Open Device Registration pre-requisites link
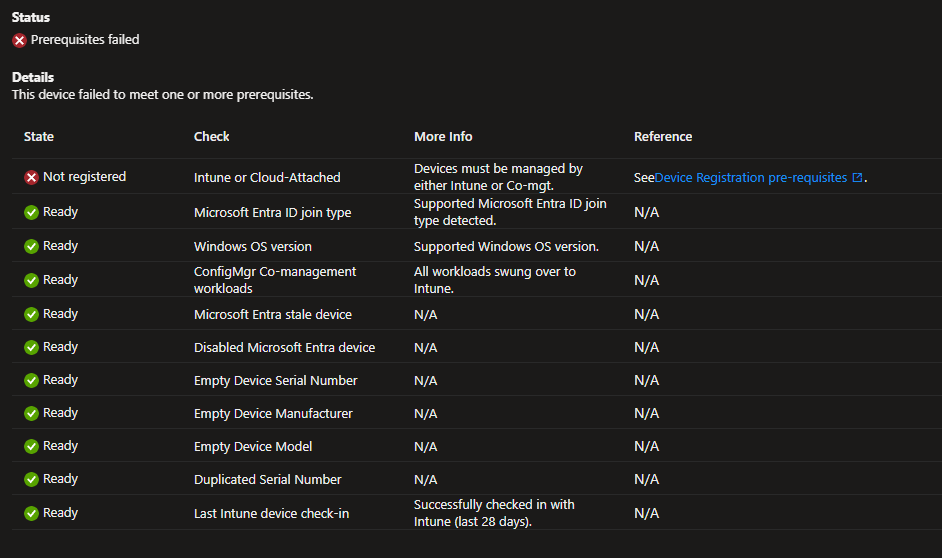 pyautogui.click(x=750, y=178)
